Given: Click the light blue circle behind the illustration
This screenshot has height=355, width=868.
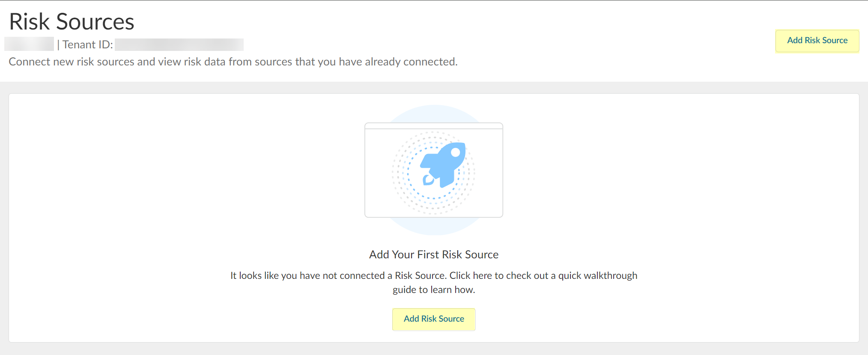Looking at the screenshot, I should [x=433, y=227].
